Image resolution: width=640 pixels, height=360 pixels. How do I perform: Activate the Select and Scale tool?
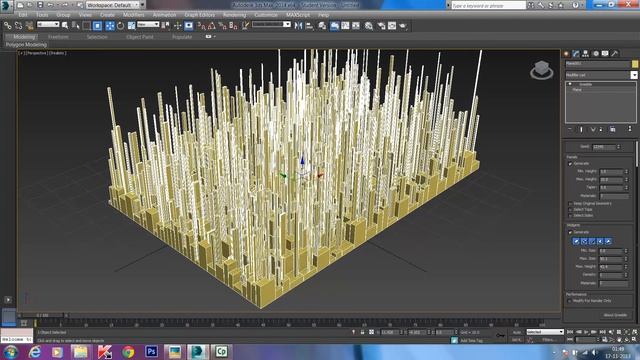pyautogui.click(x=131, y=26)
